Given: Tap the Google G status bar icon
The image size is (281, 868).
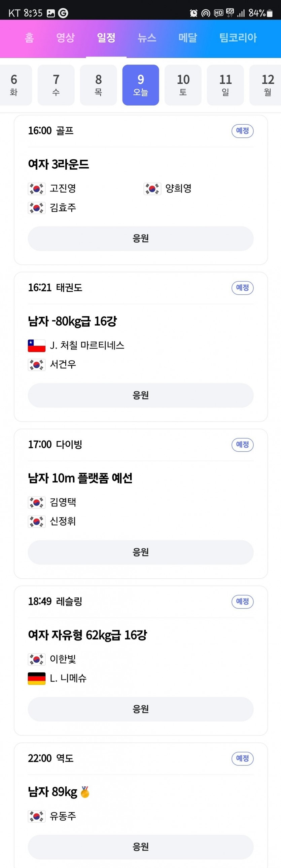Looking at the screenshot, I should click(x=63, y=13).
